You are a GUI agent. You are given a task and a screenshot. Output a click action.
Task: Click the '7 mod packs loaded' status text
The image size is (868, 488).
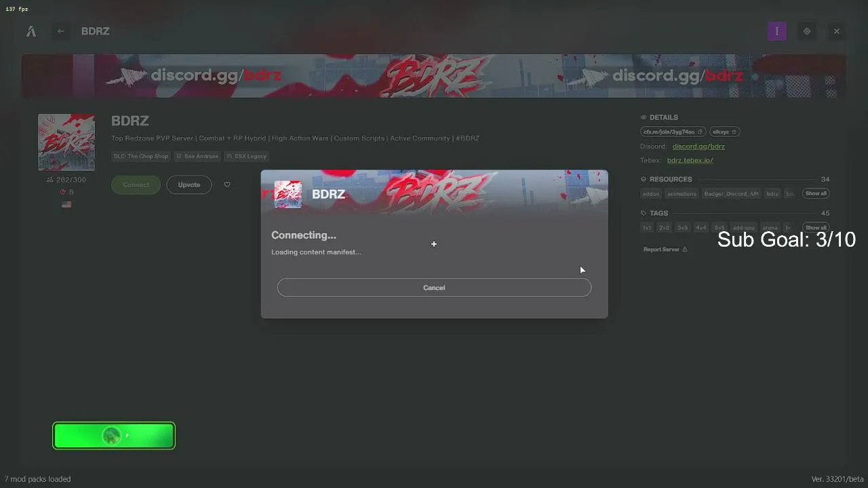[38, 479]
